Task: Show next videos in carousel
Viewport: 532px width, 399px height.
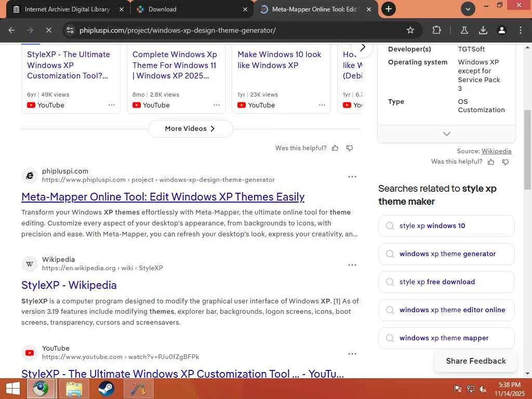Action: click(362, 47)
